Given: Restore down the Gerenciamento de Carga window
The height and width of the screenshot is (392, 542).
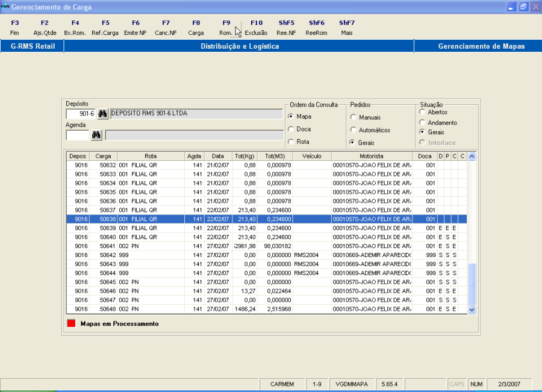Looking at the screenshot, I should pos(524,7).
